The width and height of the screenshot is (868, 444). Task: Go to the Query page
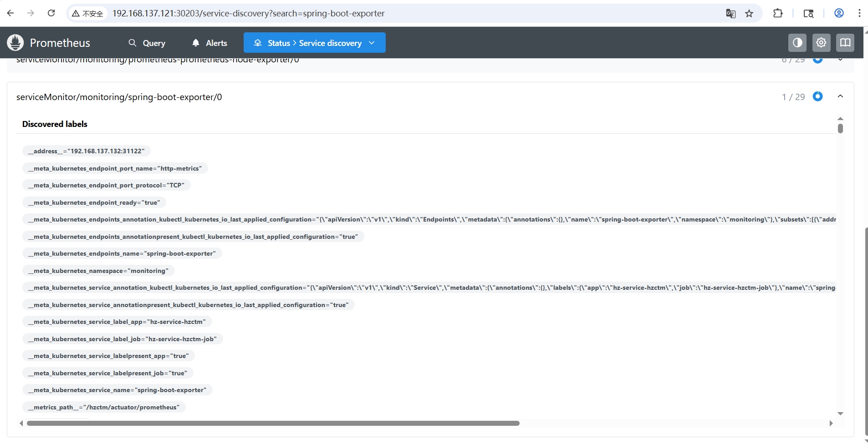(147, 43)
